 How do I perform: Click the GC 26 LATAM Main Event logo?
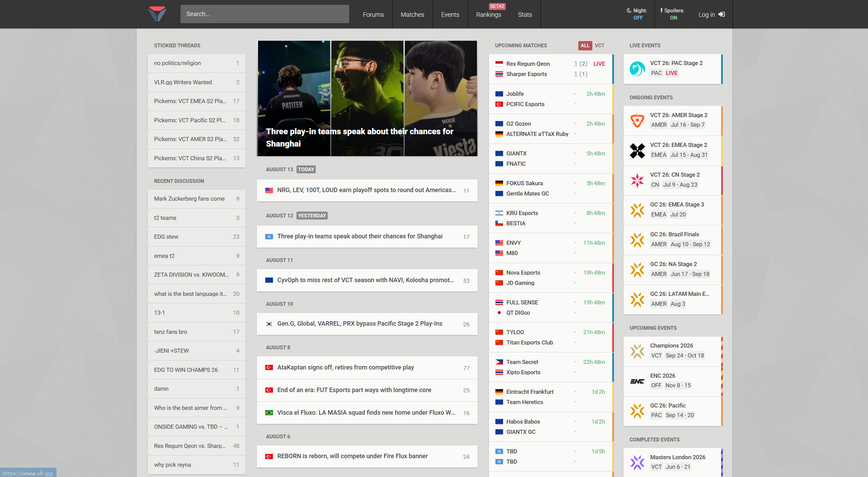pyautogui.click(x=637, y=299)
